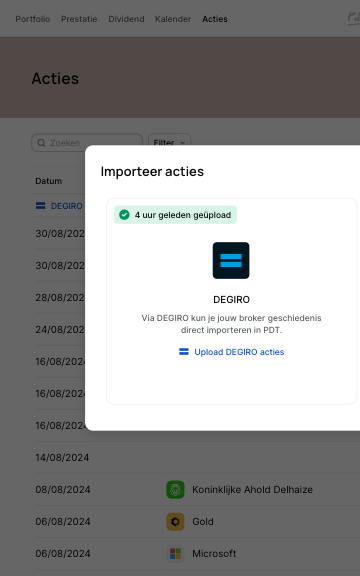
Task: Open the Kalender tab
Action: 173,19
